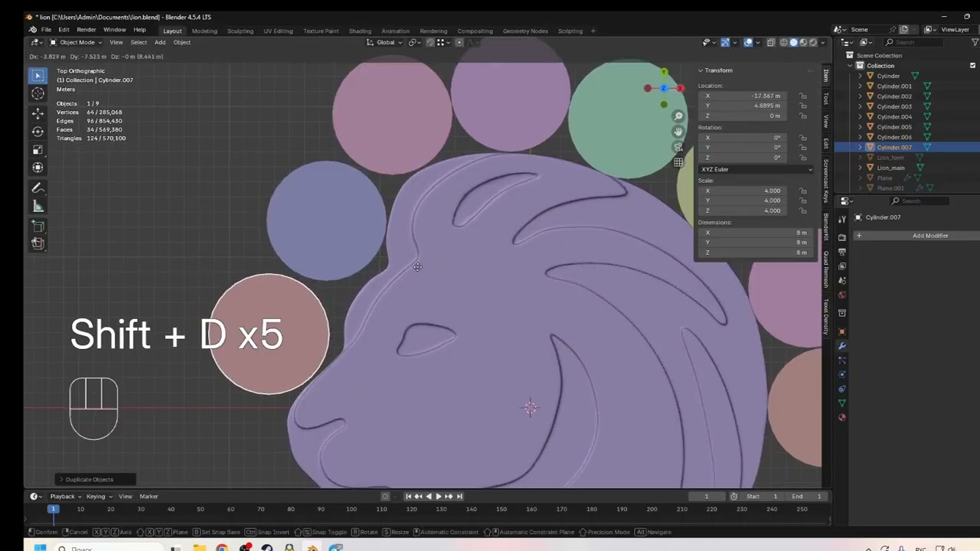
Task: Toggle the Collection exclude checkbox
Action: (x=972, y=66)
